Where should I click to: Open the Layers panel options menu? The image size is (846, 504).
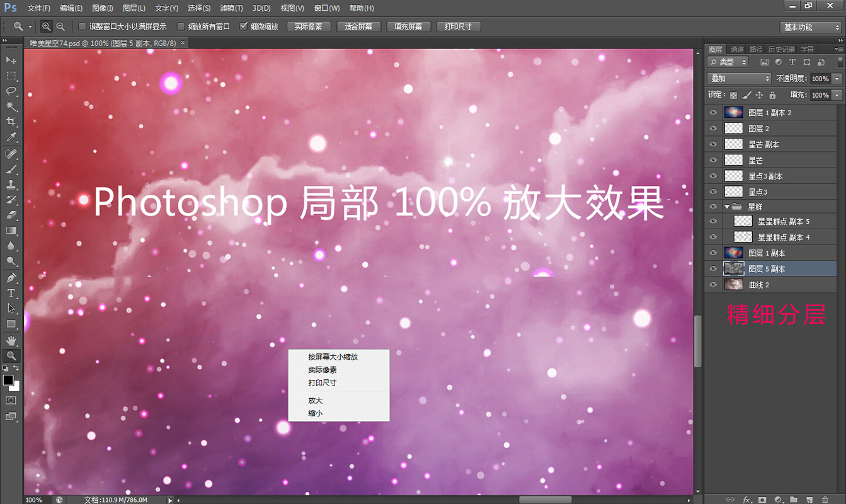click(839, 49)
